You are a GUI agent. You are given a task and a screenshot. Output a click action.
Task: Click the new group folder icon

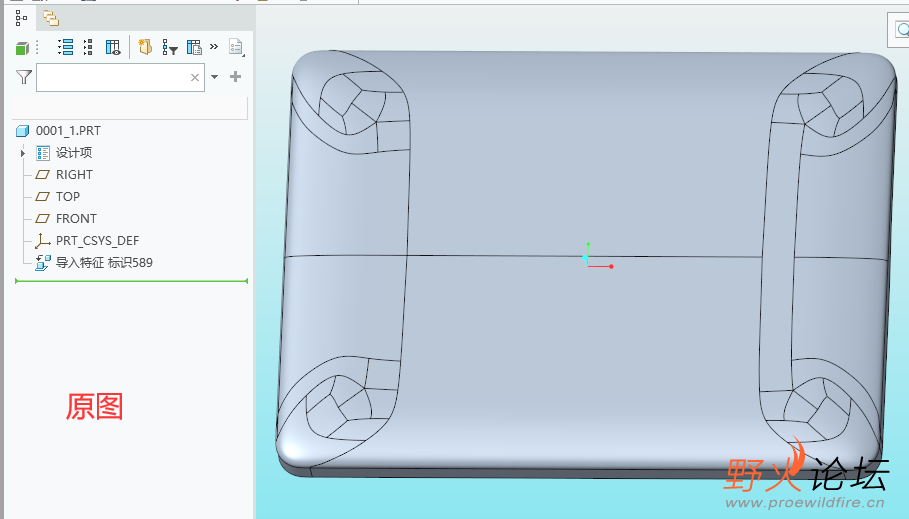[145, 47]
